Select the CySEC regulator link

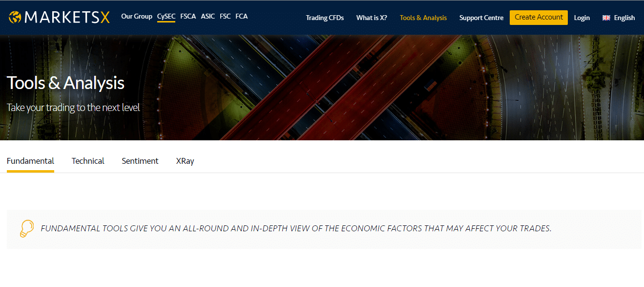coord(166,16)
